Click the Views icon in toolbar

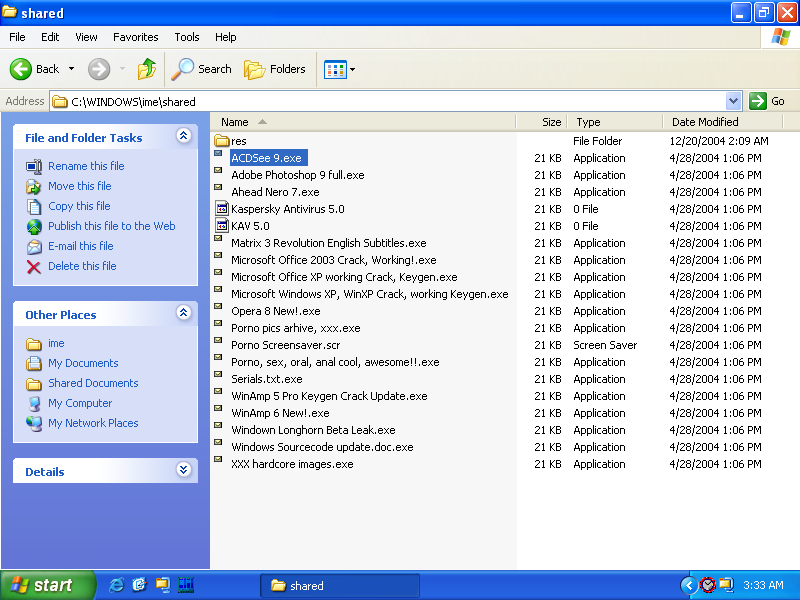335,69
